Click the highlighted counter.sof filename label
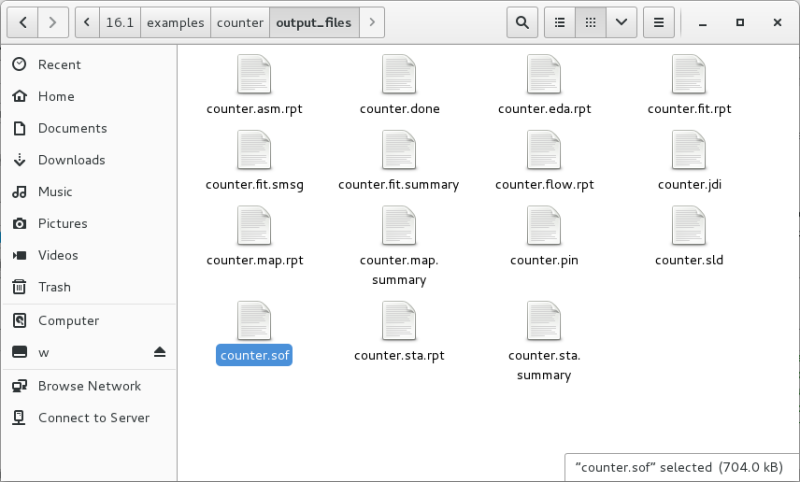 pyautogui.click(x=254, y=355)
